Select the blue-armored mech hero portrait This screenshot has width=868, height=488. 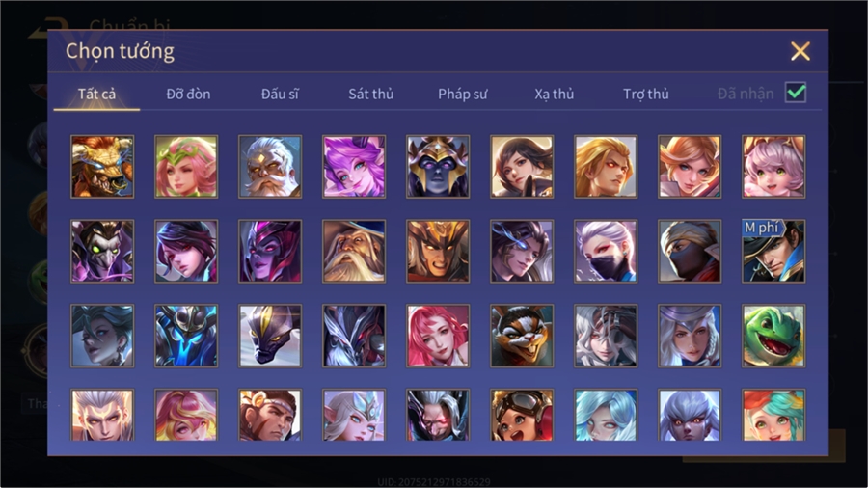pyautogui.click(x=186, y=336)
